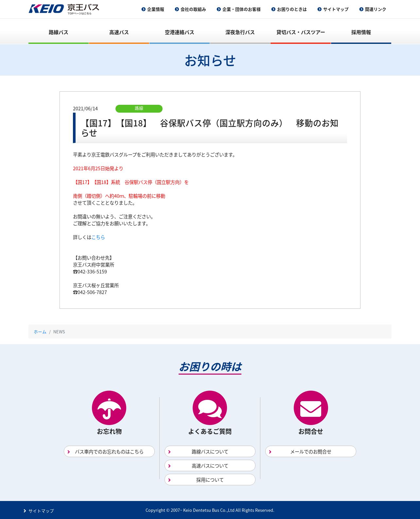
Task: Click arrow icon beside 会社の取組み
Action: (x=177, y=9)
